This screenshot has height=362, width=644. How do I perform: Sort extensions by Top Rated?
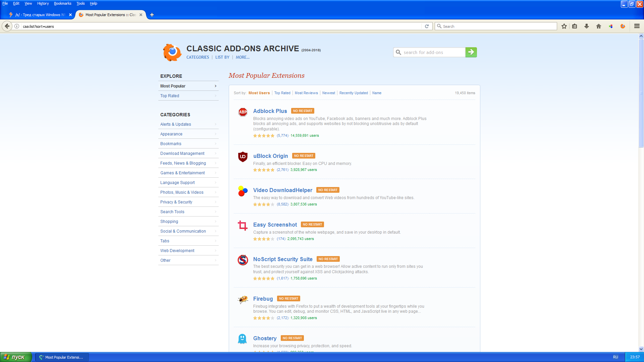point(282,93)
